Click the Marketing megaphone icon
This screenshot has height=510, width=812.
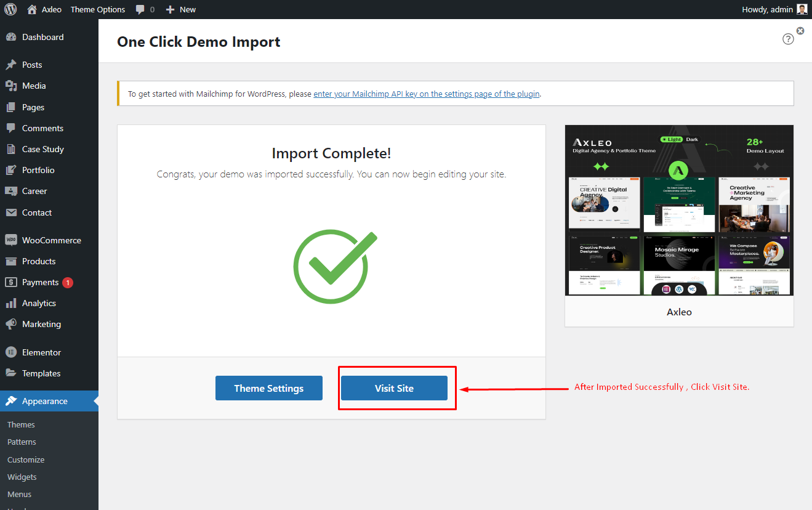click(x=11, y=324)
